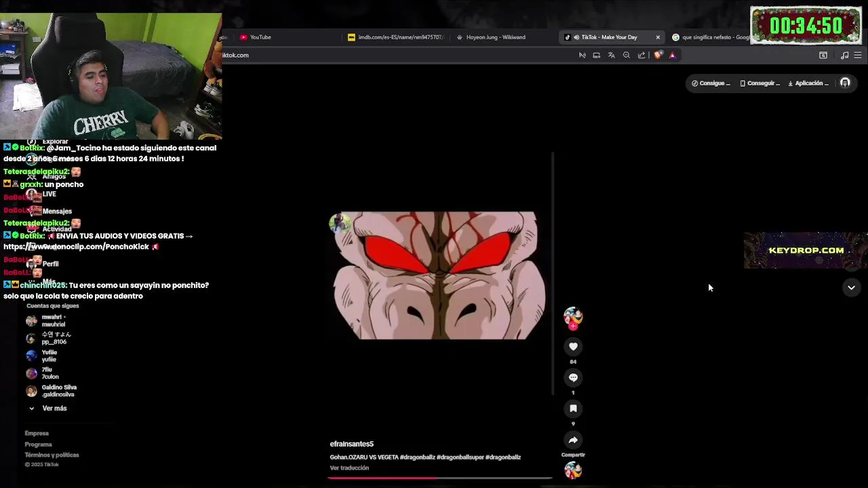Click the crossed-out N icon in address bar
This screenshot has width=868, height=488.
click(x=582, y=56)
